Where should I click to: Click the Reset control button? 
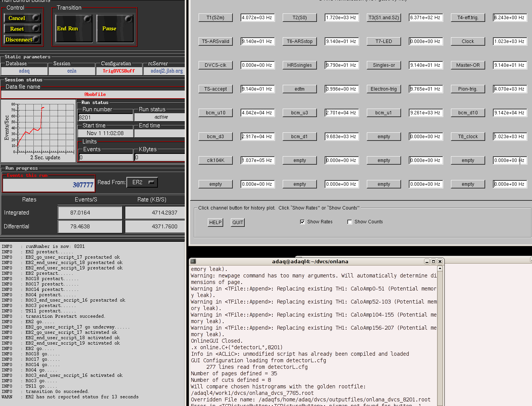click(x=22, y=29)
